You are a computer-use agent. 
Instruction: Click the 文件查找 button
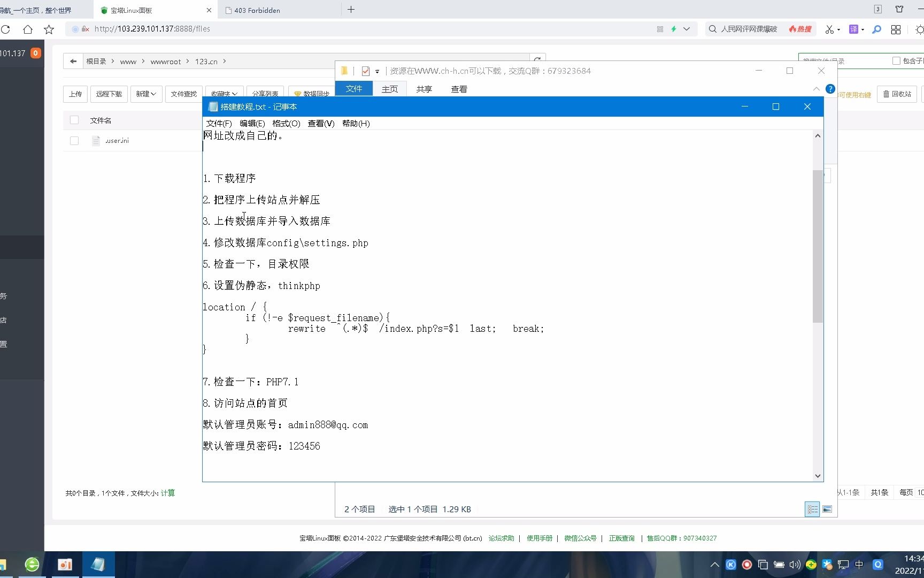coord(183,94)
